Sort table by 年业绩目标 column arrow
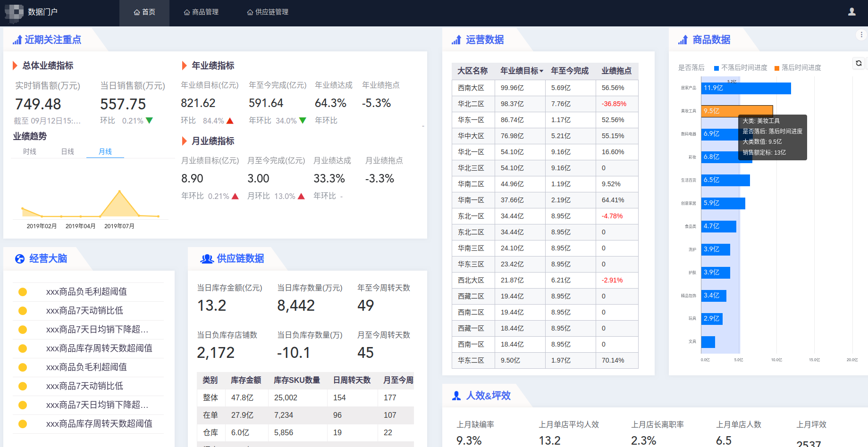The image size is (868, 447). click(x=541, y=71)
